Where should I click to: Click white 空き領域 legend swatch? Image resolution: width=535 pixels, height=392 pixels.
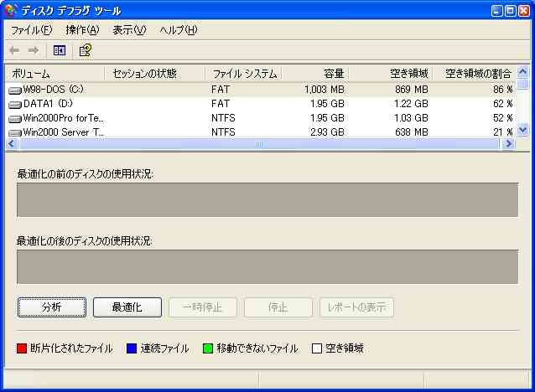click(317, 348)
